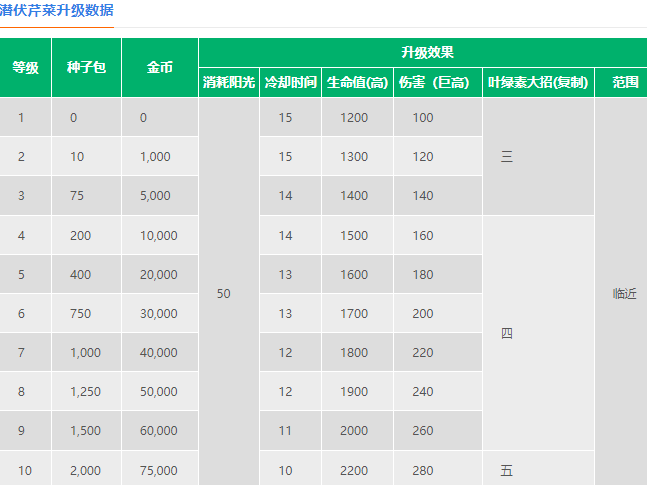Click the 1200 health cell
647x485 pixels.
[357, 118]
